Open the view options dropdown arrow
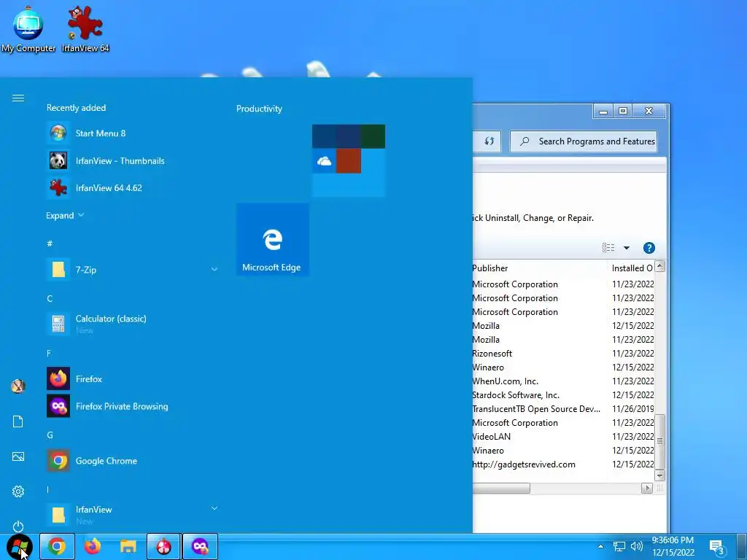 coord(627,248)
